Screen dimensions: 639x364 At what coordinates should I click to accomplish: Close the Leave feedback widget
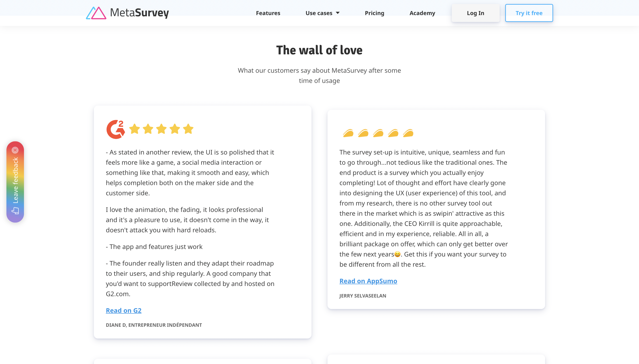click(x=15, y=150)
